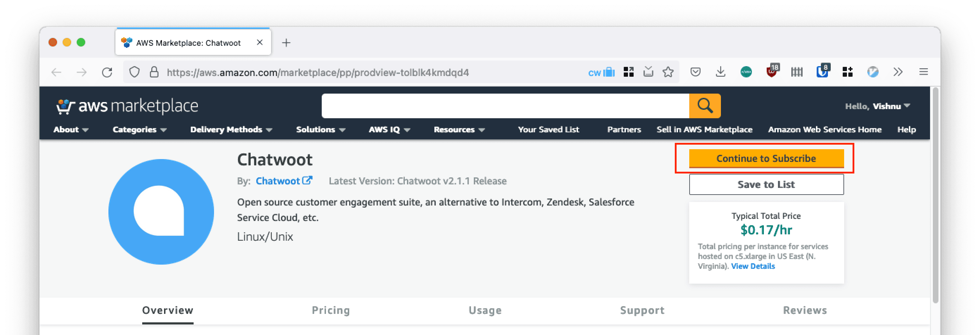Open a new browser tab
980x335 pixels.
click(286, 43)
